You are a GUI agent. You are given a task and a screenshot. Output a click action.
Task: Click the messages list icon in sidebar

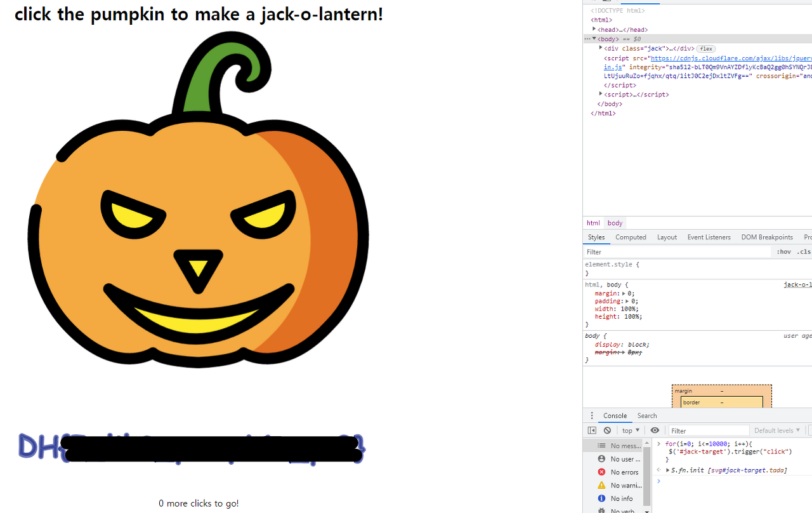click(601, 446)
